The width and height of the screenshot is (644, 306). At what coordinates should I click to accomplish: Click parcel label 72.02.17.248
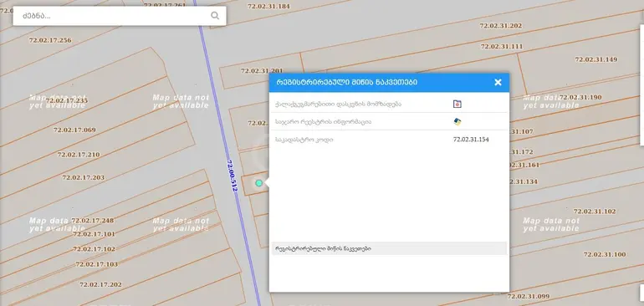(x=92, y=221)
